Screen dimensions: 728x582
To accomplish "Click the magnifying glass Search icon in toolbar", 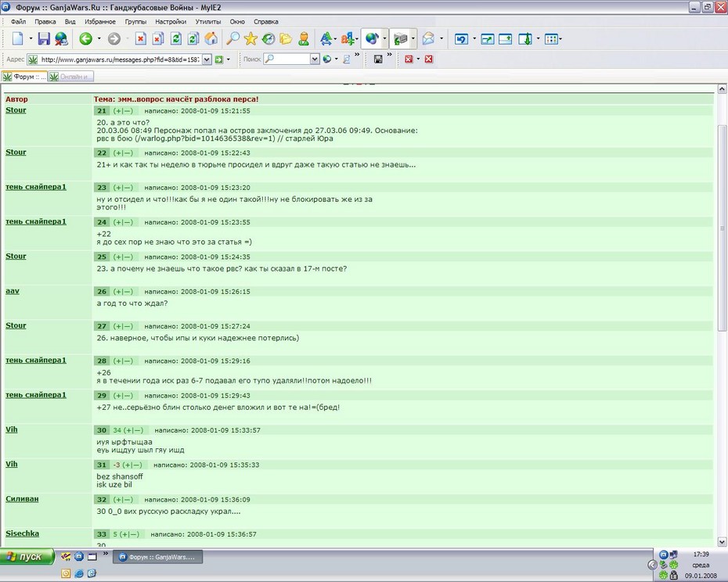I will (232, 38).
